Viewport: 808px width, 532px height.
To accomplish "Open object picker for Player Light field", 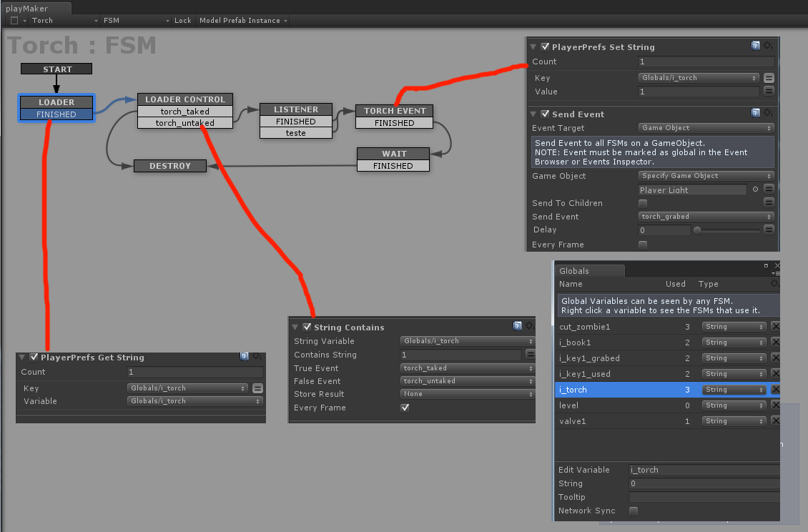I will tap(755, 189).
